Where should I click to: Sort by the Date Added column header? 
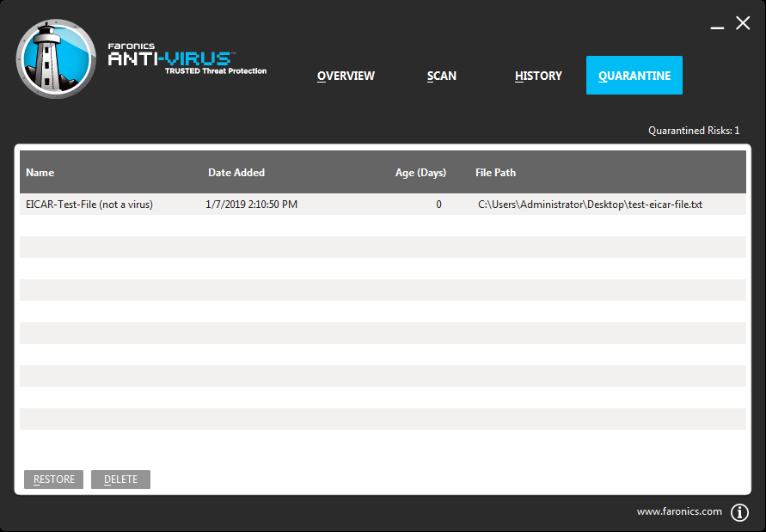236,173
